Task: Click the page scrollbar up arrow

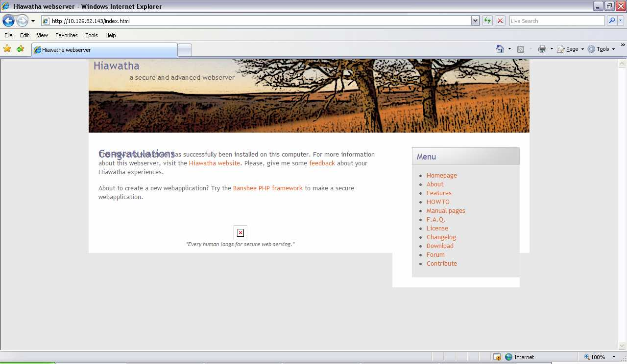Action: (x=622, y=64)
